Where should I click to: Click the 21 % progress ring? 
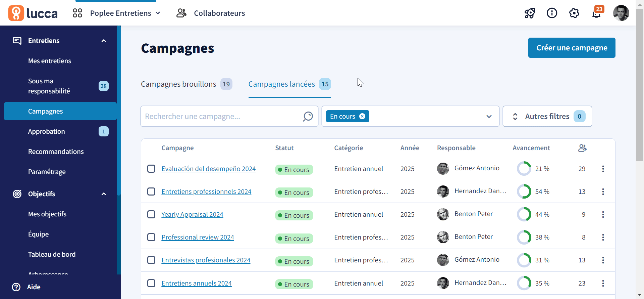[524, 169]
